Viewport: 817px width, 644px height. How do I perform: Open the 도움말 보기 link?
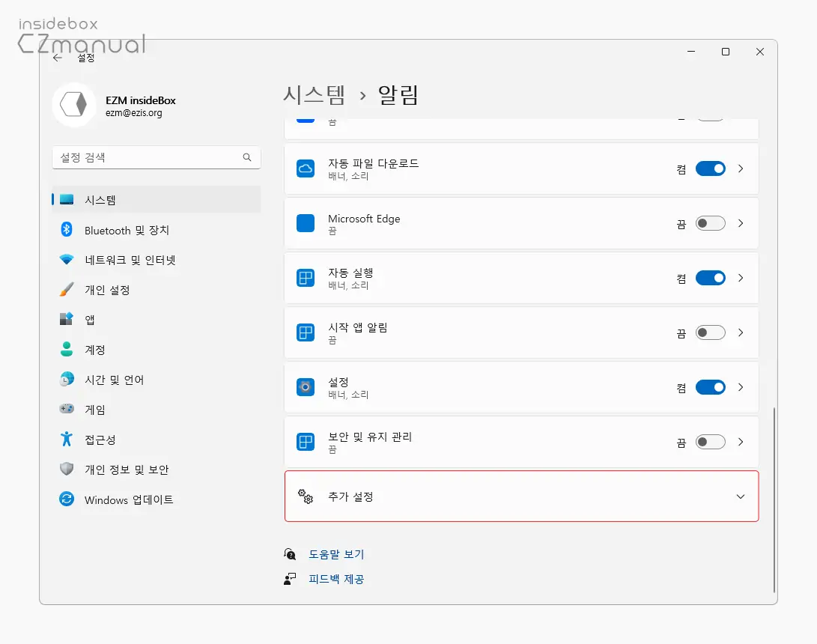click(336, 555)
